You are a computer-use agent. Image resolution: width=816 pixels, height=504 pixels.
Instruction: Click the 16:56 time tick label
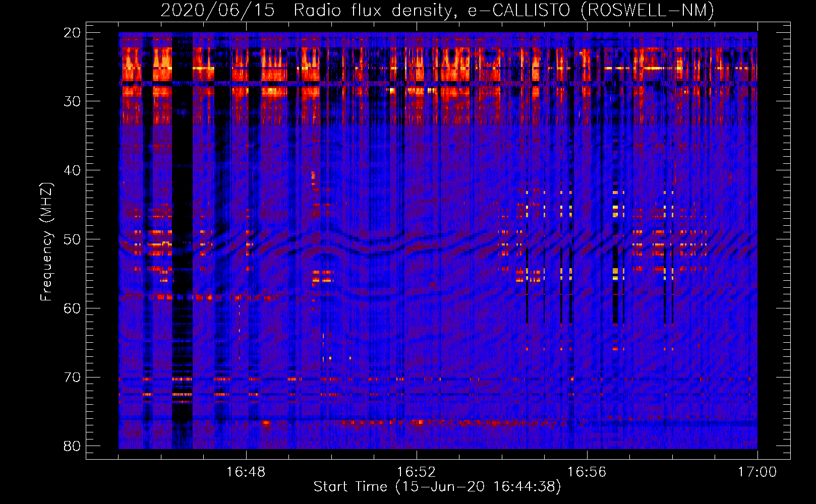coord(587,472)
